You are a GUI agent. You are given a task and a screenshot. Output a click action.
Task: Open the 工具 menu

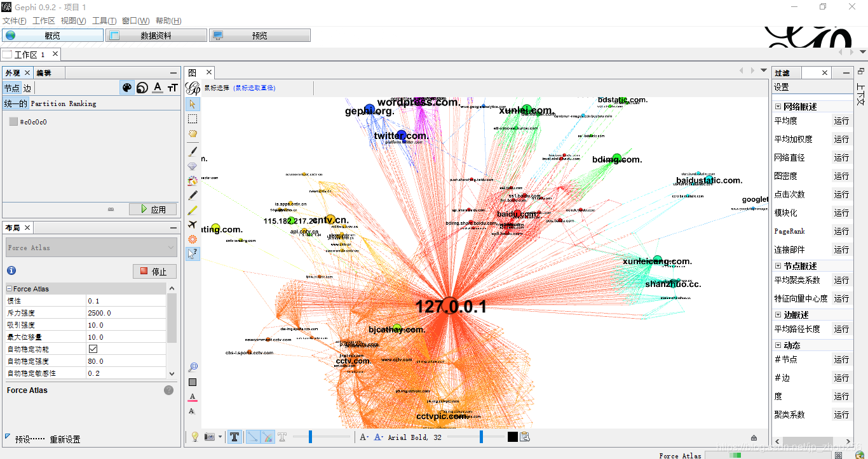pyautogui.click(x=104, y=21)
